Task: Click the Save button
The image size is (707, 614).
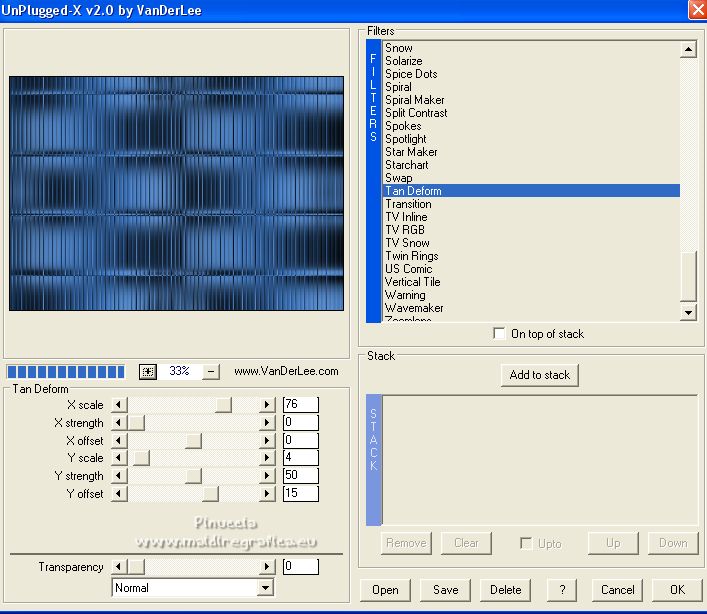Action: point(445,590)
